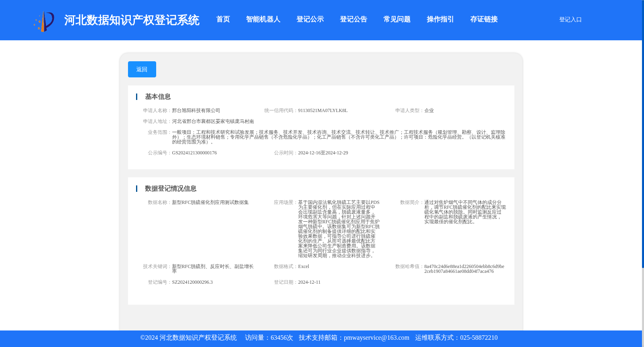Click the 基本信息 section heading
The height and width of the screenshot is (347, 644).
pyautogui.click(x=158, y=97)
